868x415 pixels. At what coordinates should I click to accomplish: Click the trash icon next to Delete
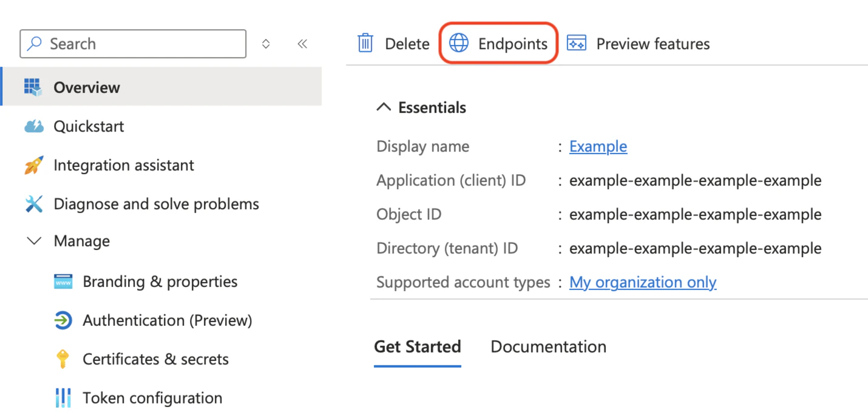tap(364, 43)
